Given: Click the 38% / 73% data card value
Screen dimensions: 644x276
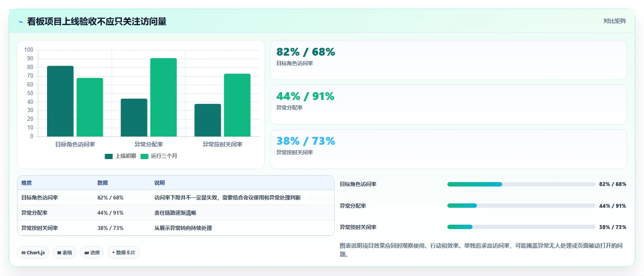Looking at the screenshot, I should click(x=306, y=141).
